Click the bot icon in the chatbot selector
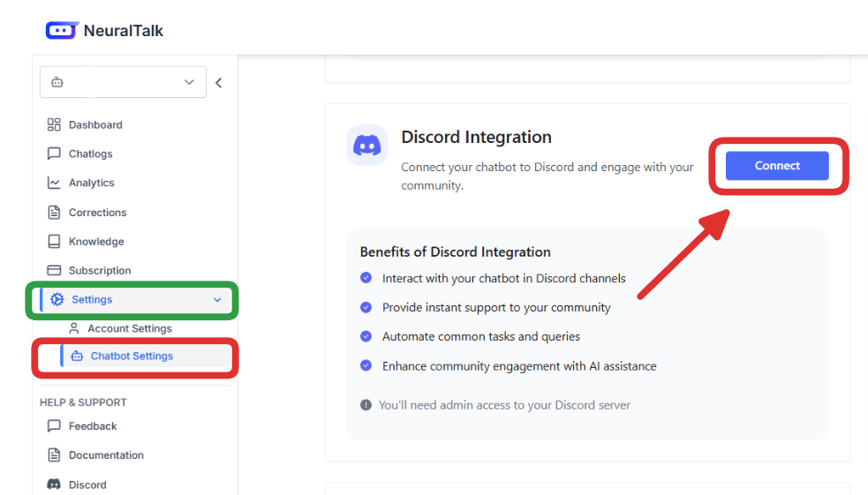The height and width of the screenshot is (495, 868). click(x=57, y=82)
